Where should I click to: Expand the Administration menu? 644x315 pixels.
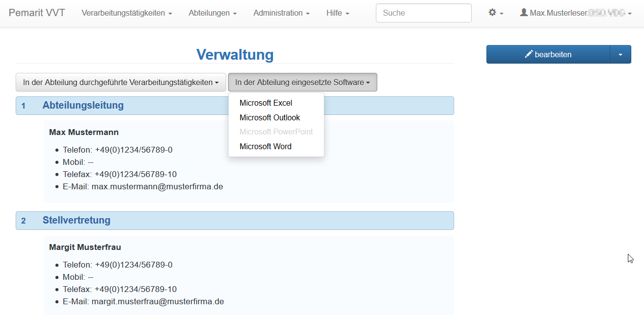pos(281,13)
